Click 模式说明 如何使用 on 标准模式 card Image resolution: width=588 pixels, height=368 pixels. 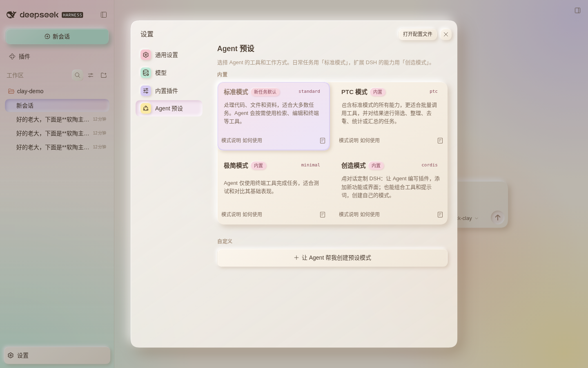[242, 140]
